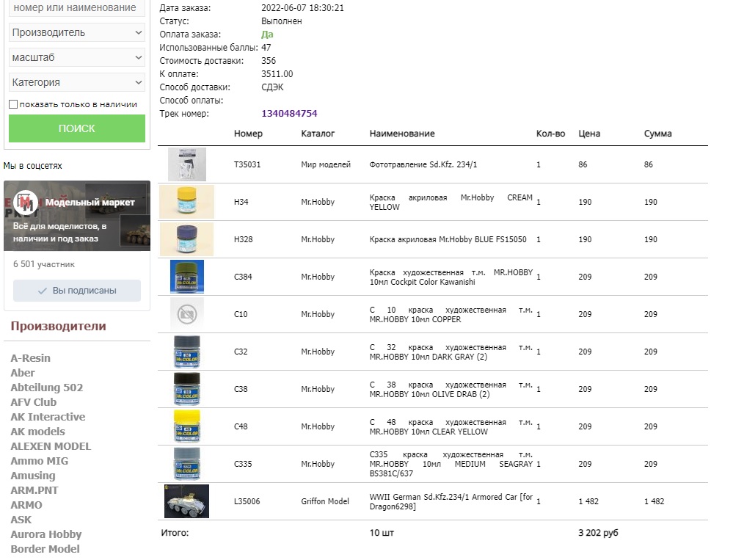This screenshot has width=733, height=560.
Task: Click catalog number T35031
Action: pyautogui.click(x=247, y=164)
